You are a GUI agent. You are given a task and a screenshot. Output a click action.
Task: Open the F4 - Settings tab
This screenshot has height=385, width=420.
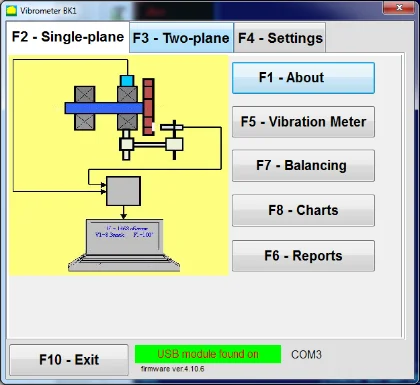pos(280,38)
